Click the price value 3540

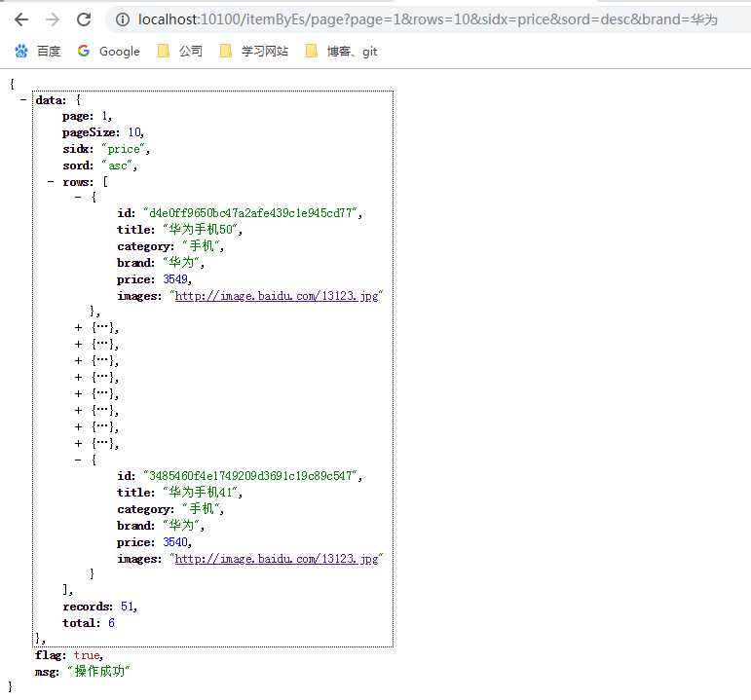175,542
